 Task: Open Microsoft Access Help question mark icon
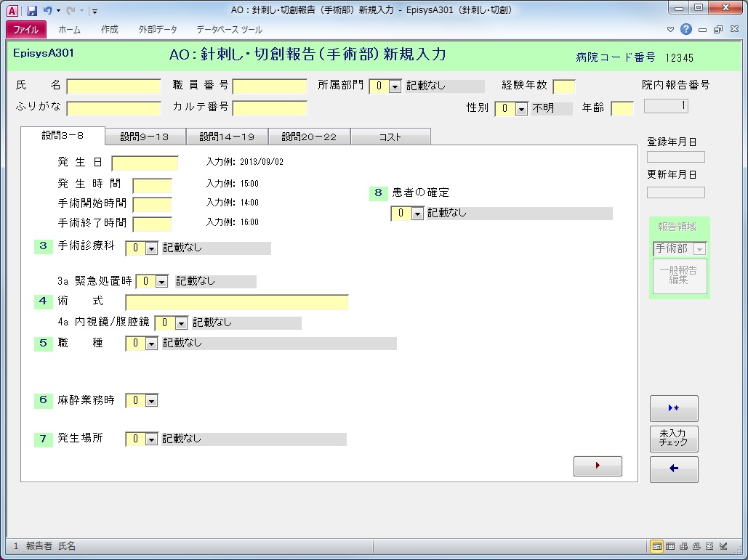[x=685, y=30]
